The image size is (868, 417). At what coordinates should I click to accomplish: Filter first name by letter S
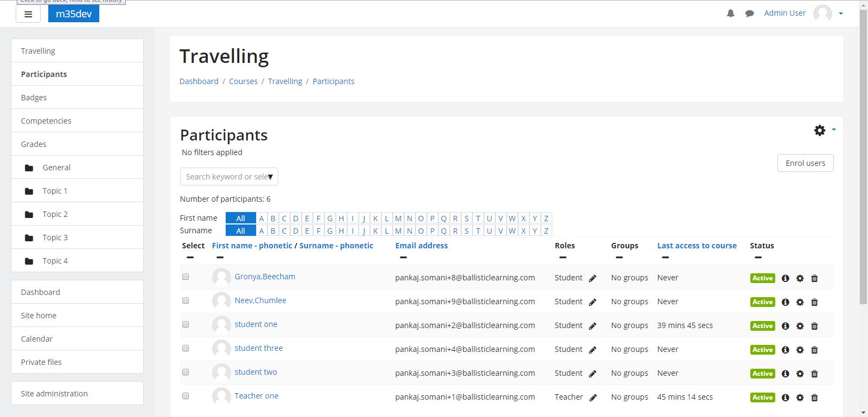pyautogui.click(x=467, y=219)
